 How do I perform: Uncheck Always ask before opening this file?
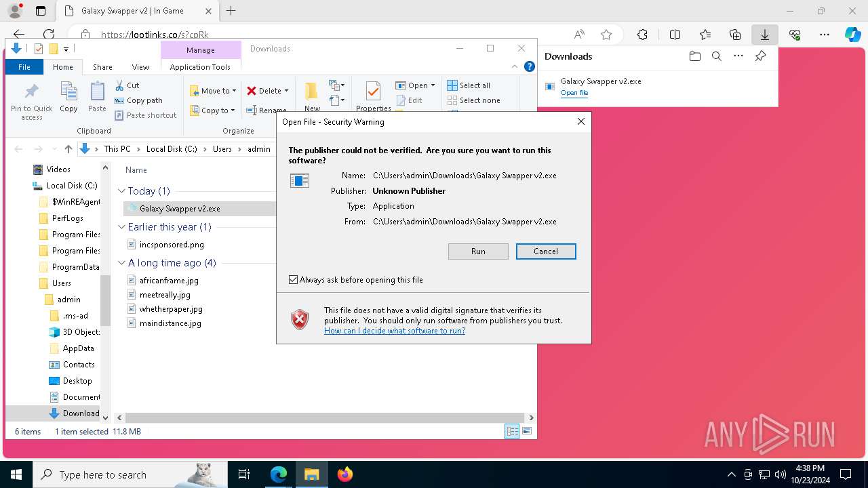coord(294,280)
